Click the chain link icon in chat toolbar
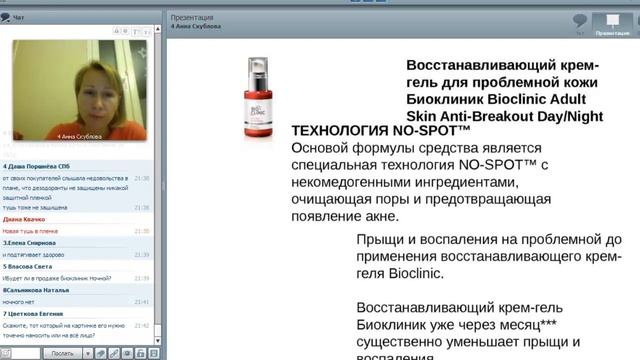The width and height of the screenshot is (640, 360). (114, 353)
